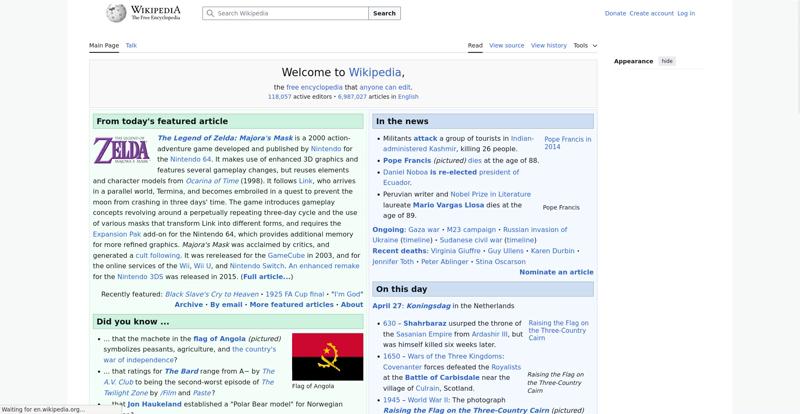Click the anyone can edit link
The width and height of the screenshot is (800, 414).
point(385,87)
